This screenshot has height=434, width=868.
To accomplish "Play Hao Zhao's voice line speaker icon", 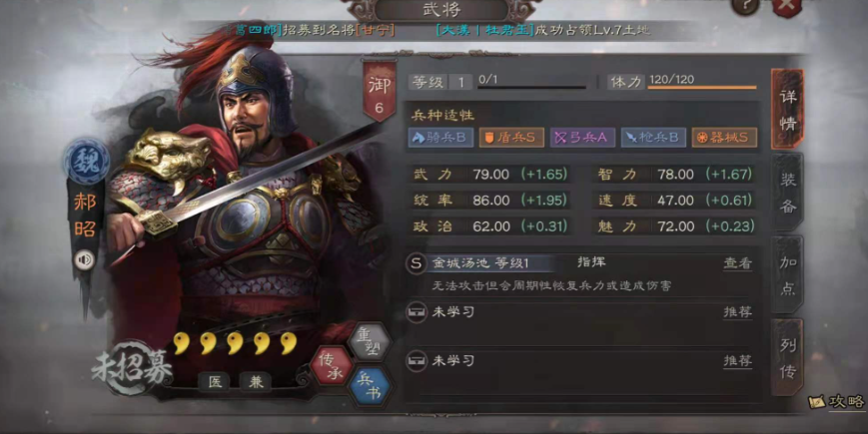I will (85, 259).
